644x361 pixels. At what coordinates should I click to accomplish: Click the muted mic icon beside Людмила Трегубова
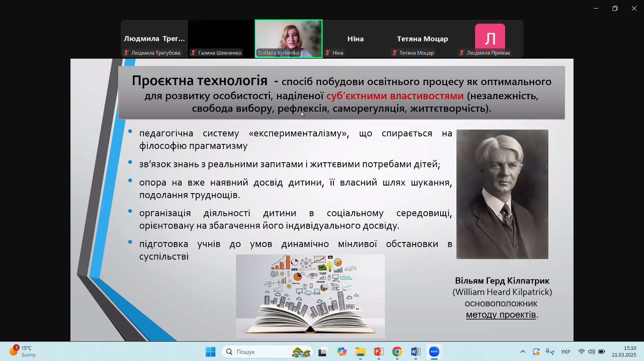tap(126, 53)
